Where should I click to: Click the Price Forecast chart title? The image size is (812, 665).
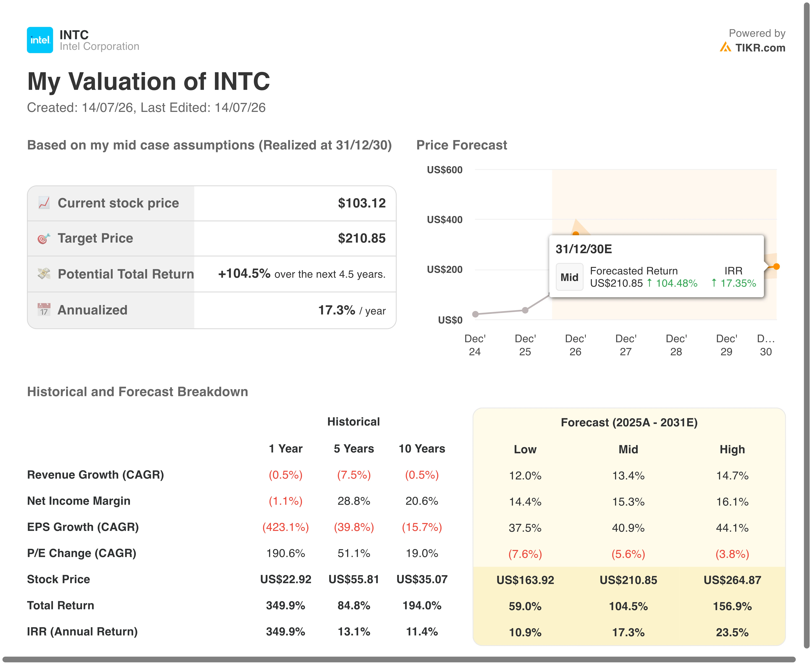click(x=462, y=145)
